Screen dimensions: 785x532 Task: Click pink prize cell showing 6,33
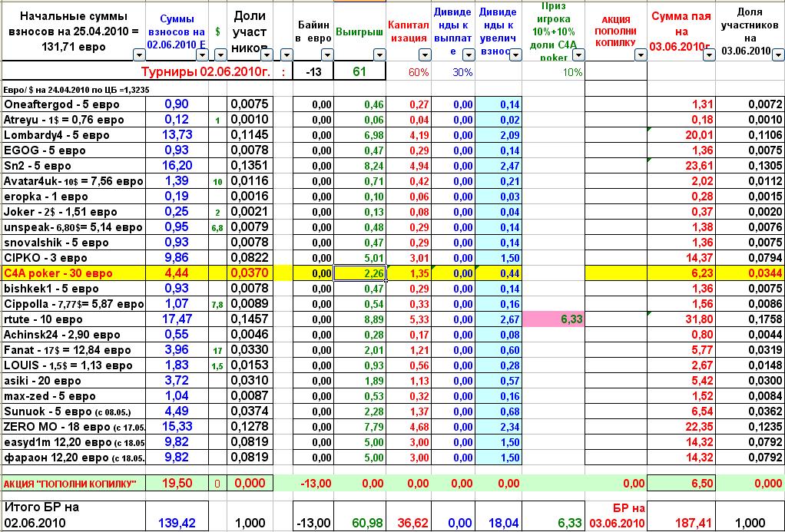(x=553, y=319)
